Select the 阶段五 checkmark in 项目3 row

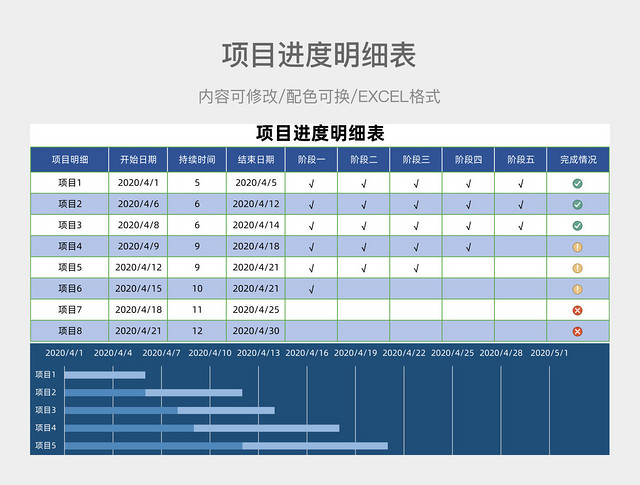tap(520, 226)
